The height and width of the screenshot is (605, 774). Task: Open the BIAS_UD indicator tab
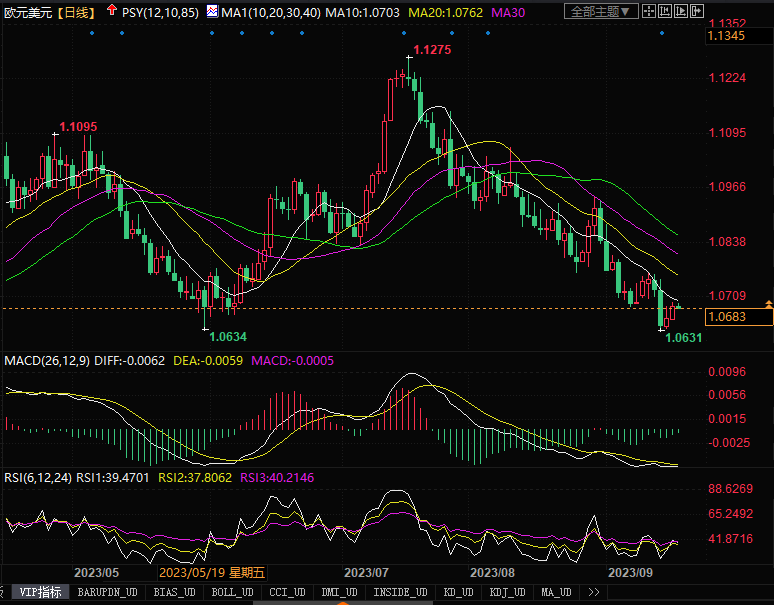[176, 592]
